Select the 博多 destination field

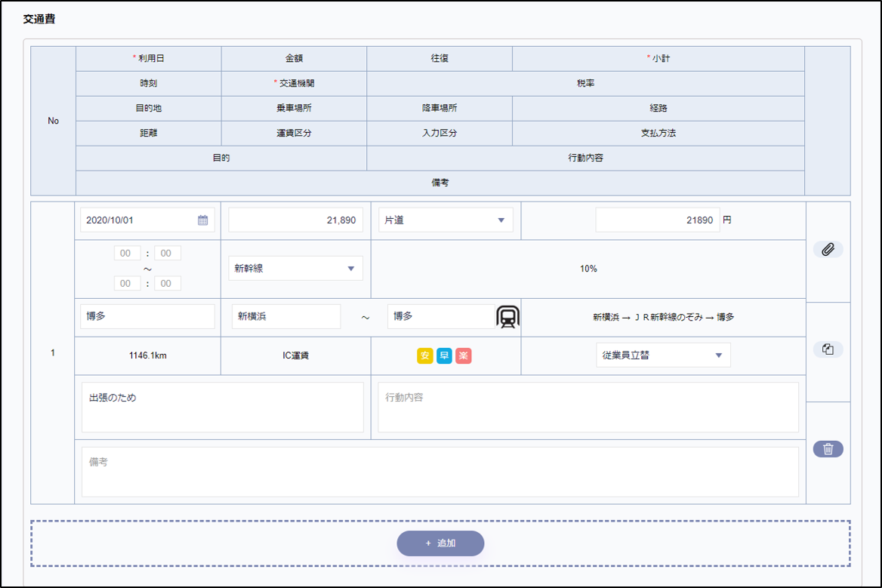[147, 317]
